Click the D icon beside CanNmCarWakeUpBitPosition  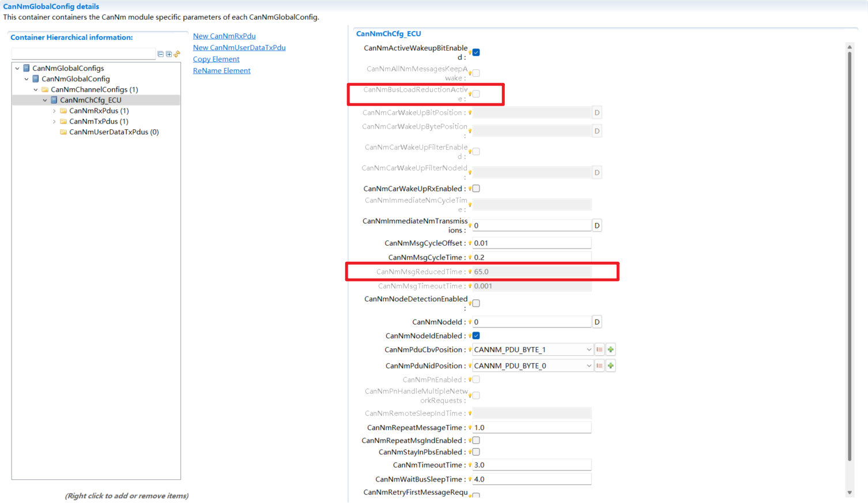597,112
